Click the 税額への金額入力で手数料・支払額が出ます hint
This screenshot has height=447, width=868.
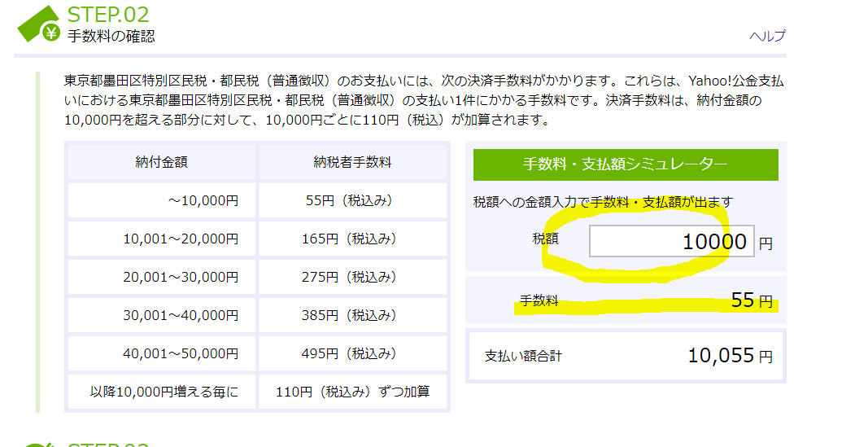[604, 202]
